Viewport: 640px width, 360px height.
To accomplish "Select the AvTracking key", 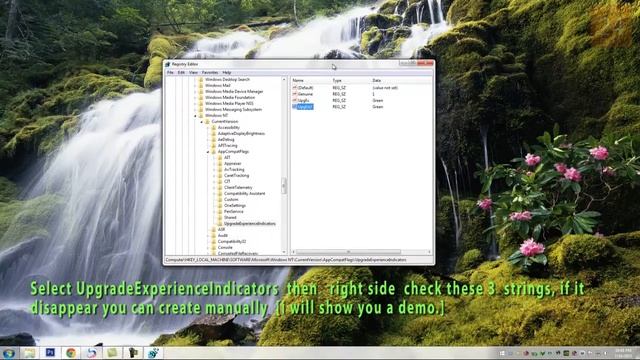I will pos(234,169).
